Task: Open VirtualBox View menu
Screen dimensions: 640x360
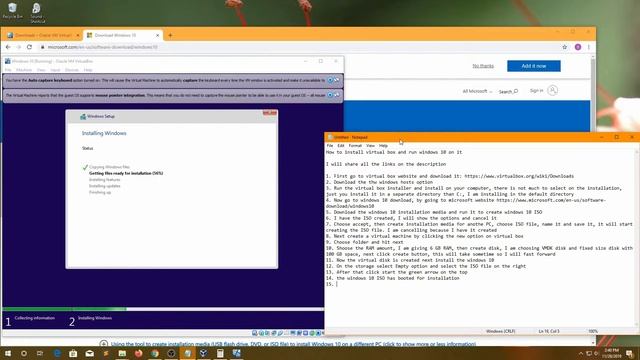Action: click(41, 70)
